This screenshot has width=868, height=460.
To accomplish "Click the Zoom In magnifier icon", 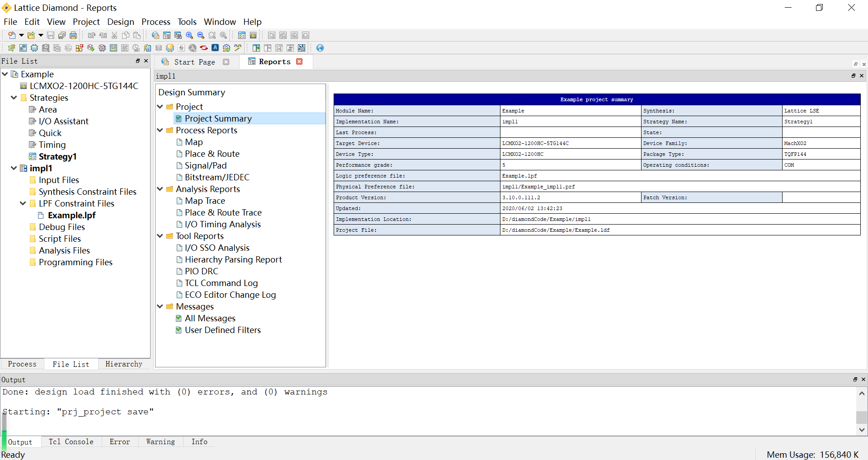I will [189, 35].
